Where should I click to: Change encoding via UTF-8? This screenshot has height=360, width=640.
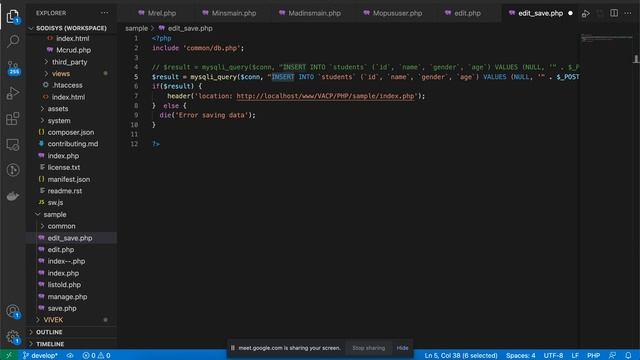(x=553, y=355)
